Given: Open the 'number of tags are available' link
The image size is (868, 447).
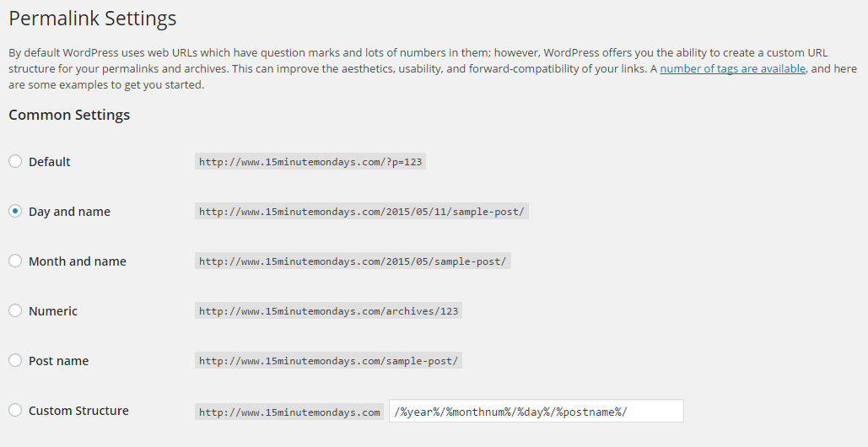Looking at the screenshot, I should click(732, 68).
